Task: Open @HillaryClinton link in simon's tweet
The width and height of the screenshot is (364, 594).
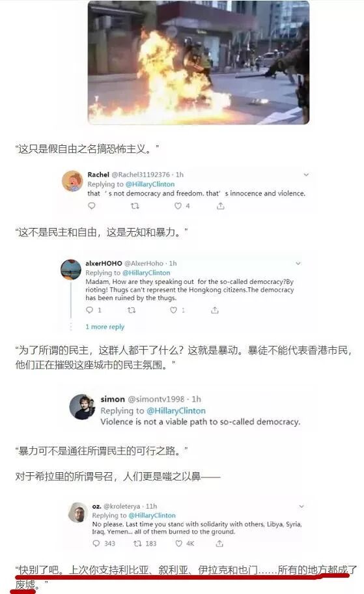Action: (x=176, y=410)
